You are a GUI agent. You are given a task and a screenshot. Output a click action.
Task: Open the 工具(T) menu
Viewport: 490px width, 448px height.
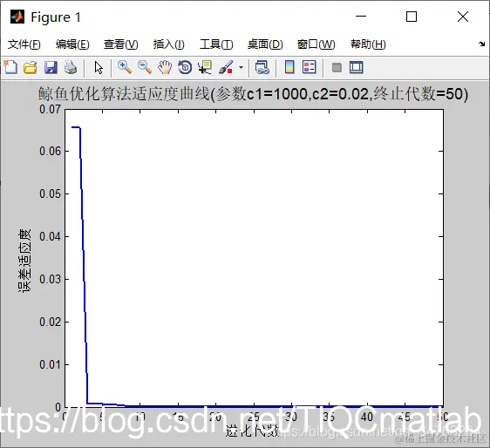point(216,44)
